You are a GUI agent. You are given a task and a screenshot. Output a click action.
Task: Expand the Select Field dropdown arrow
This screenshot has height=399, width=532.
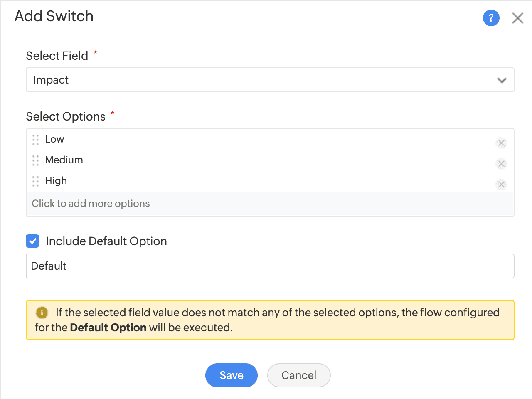[502, 80]
